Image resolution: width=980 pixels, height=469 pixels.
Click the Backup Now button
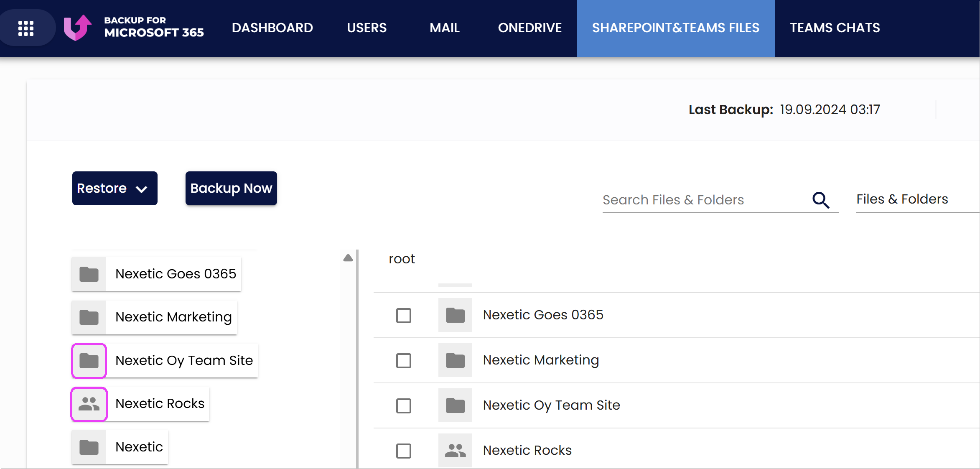pos(231,188)
